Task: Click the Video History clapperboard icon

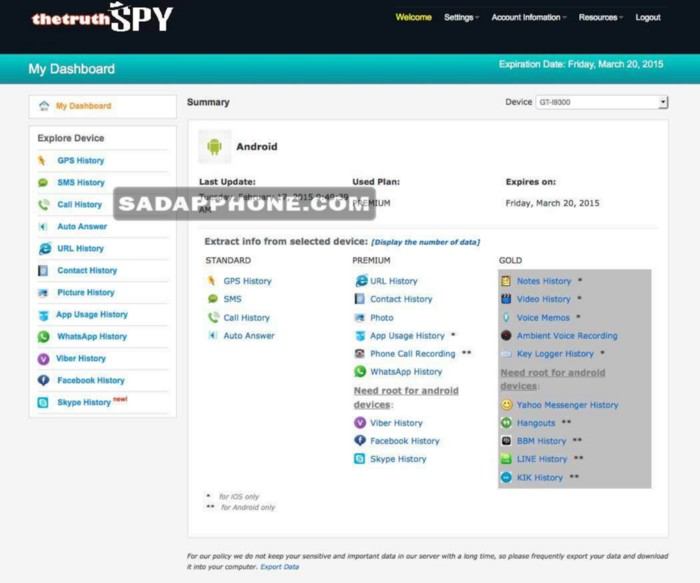Action: pos(506,299)
